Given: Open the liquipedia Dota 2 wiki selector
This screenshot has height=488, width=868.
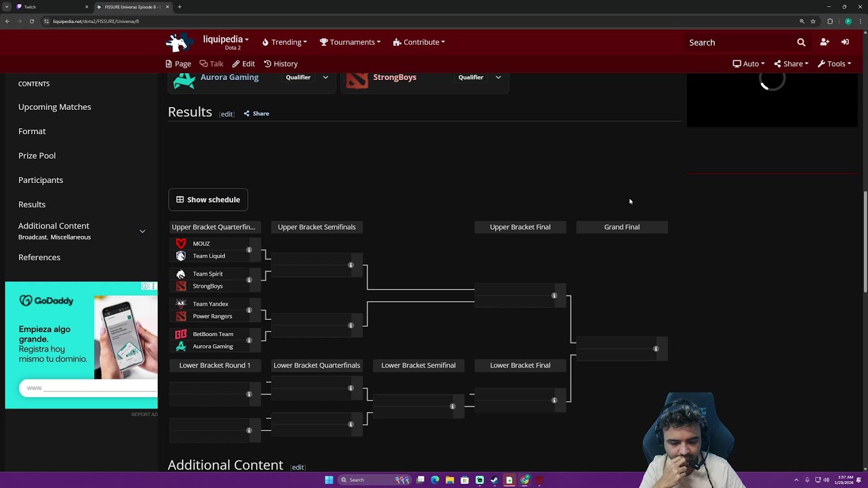Looking at the screenshot, I should 226,42.
